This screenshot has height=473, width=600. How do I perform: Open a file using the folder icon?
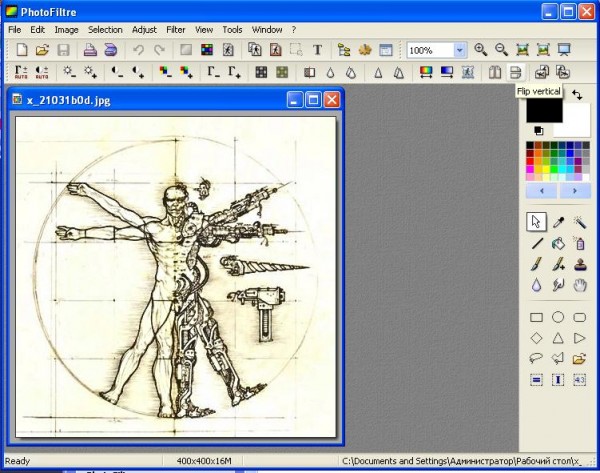42,50
